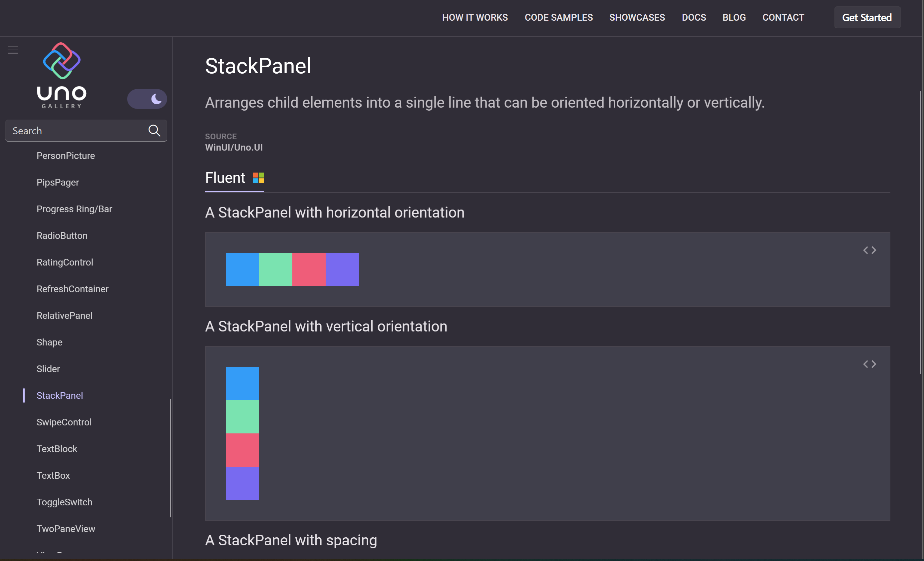Image resolution: width=924 pixels, height=561 pixels.
Task: Select StackPanel in the sidebar
Action: click(x=60, y=395)
